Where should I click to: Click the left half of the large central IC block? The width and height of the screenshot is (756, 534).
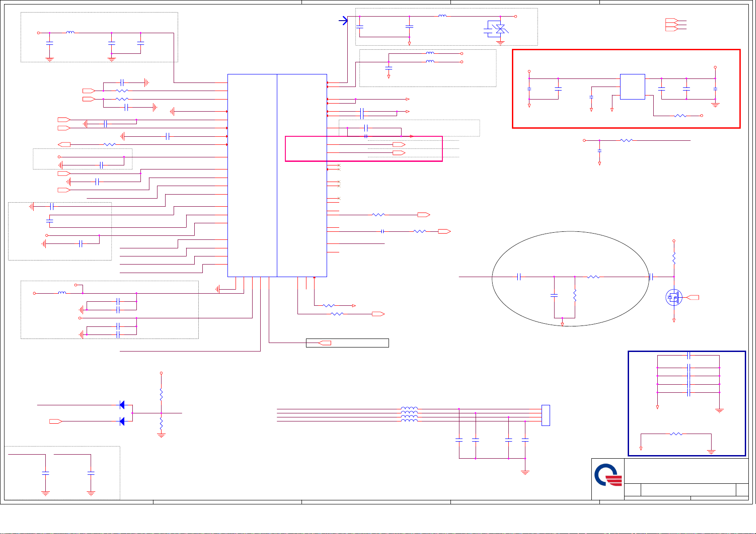252,175
